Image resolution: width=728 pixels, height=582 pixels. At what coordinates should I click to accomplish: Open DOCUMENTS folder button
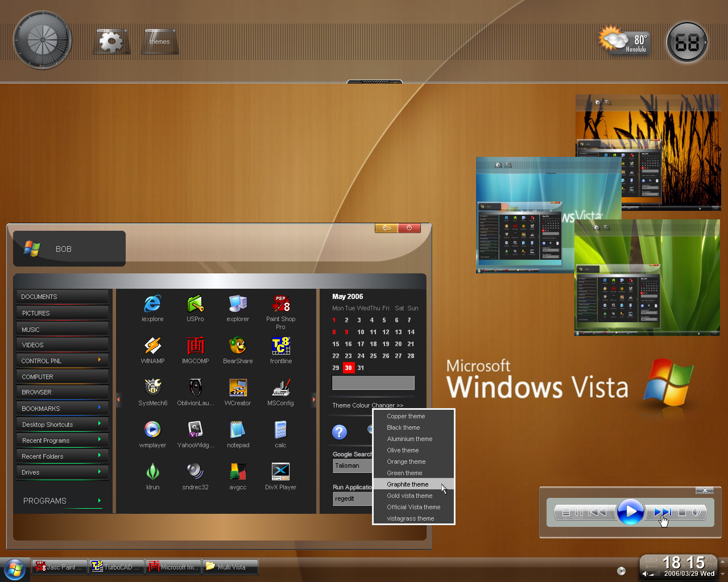click(x=62, y=297)
